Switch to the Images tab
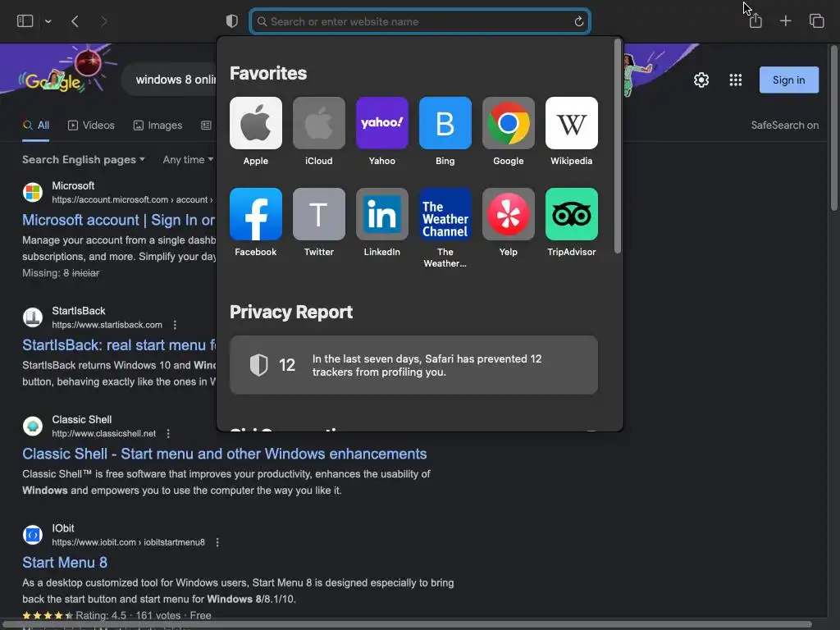 [157, 126]
